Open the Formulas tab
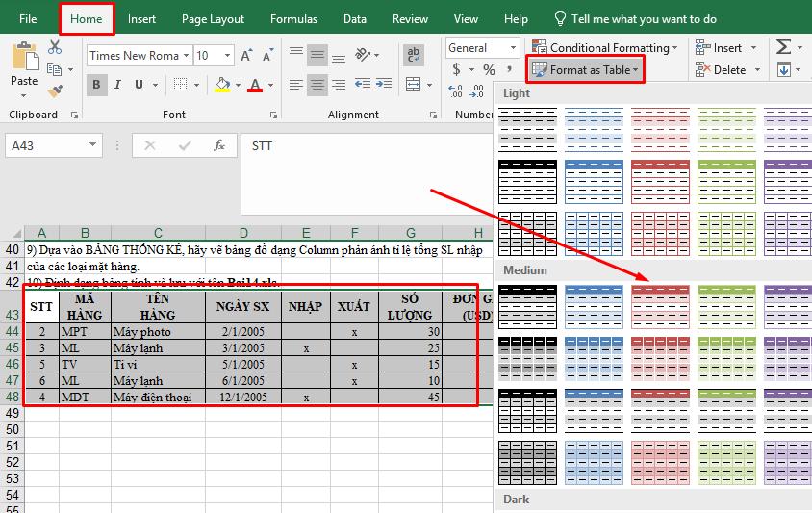This screenshot has width=812, height=513. pyautogui.click(x=293, y=18)
